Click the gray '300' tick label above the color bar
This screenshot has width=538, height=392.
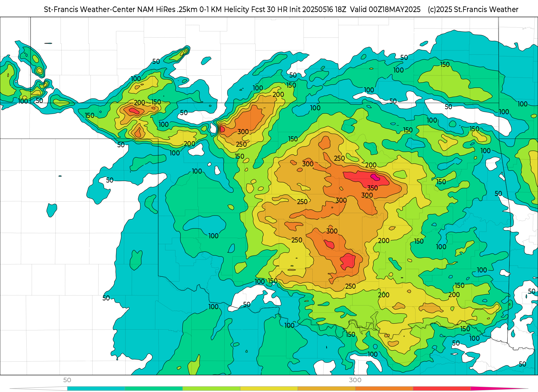[x=355, y=380]
